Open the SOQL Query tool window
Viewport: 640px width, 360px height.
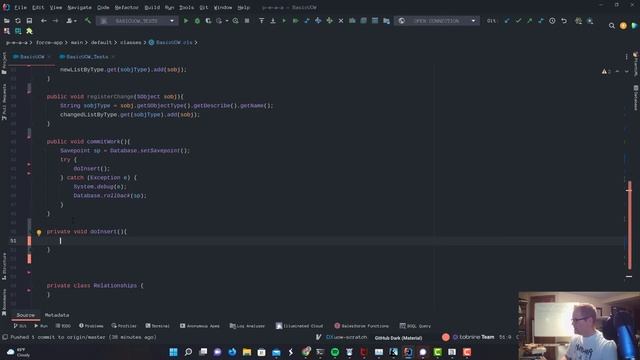(415, 326)
